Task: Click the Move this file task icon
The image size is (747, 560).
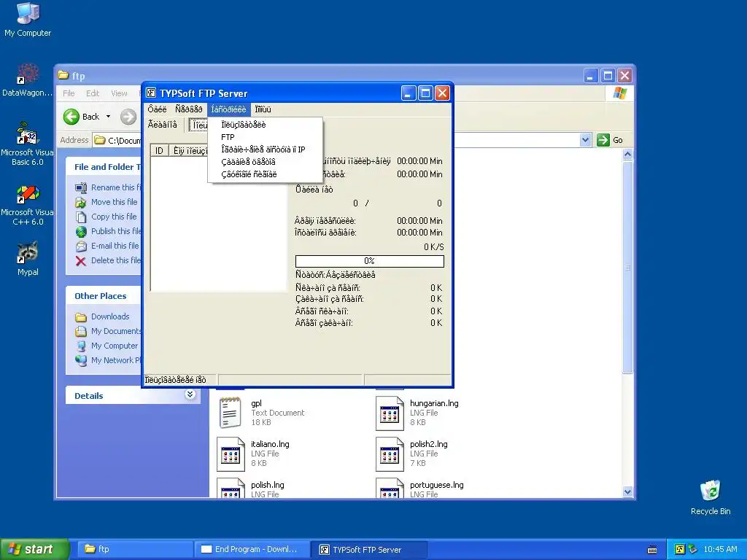Action: click(x=81, y=203)
